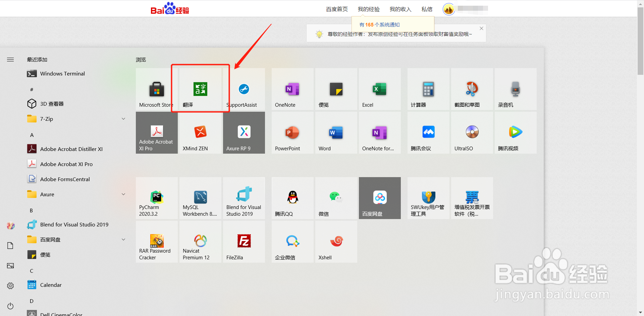Image resolution: width=644 pixels, height=316 pixels.
Task: Open the 计算器 calculator tile
Action: click(428, 89)
